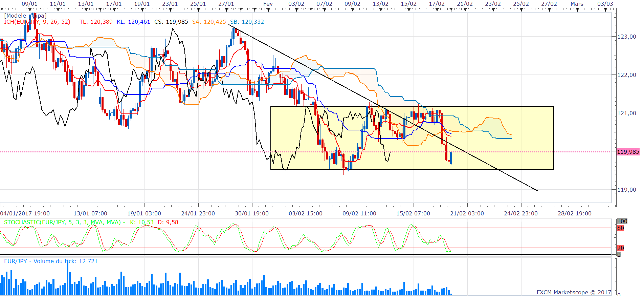Click the stochastic D: 9,58 value
The width and height of the screenshot is (644, 296).
click(168, 222)
